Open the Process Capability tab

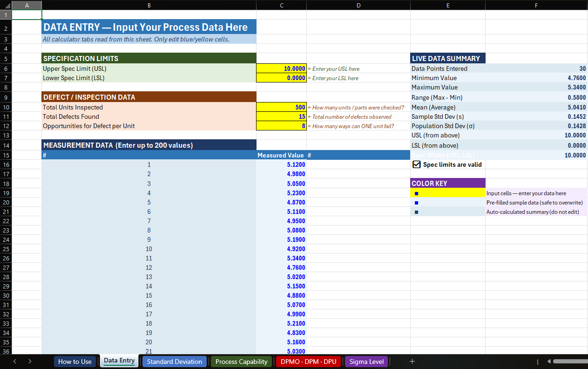click(x=241, y=361)
